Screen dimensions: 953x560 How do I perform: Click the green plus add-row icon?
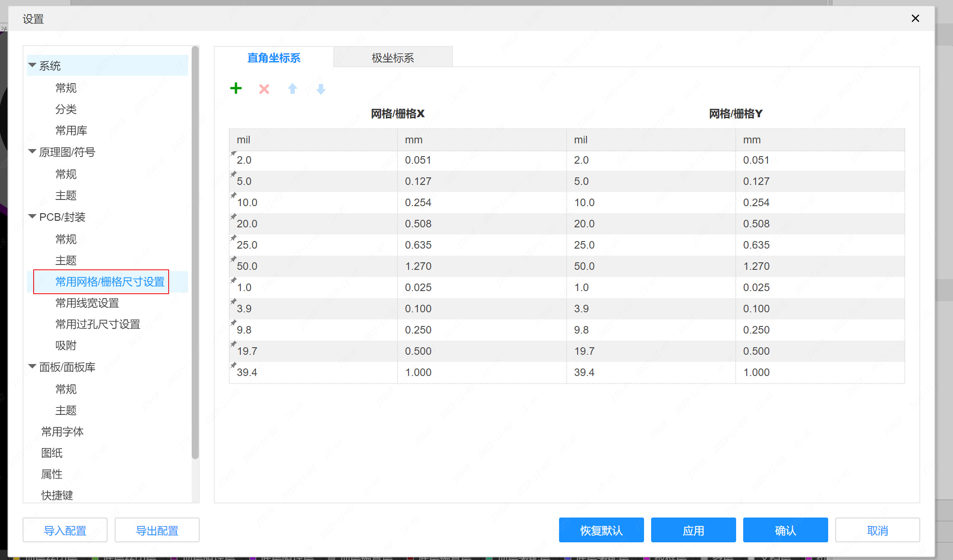236,88
